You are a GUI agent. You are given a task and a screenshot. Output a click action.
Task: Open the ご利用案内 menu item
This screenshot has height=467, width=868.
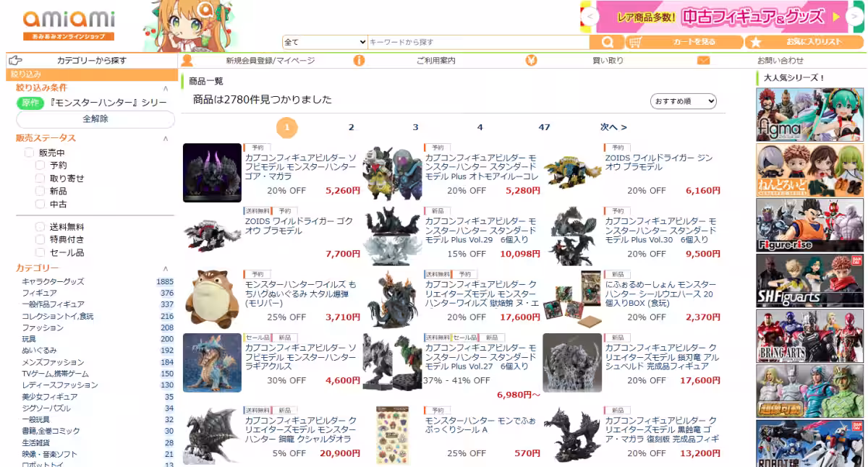coord(436,61)
